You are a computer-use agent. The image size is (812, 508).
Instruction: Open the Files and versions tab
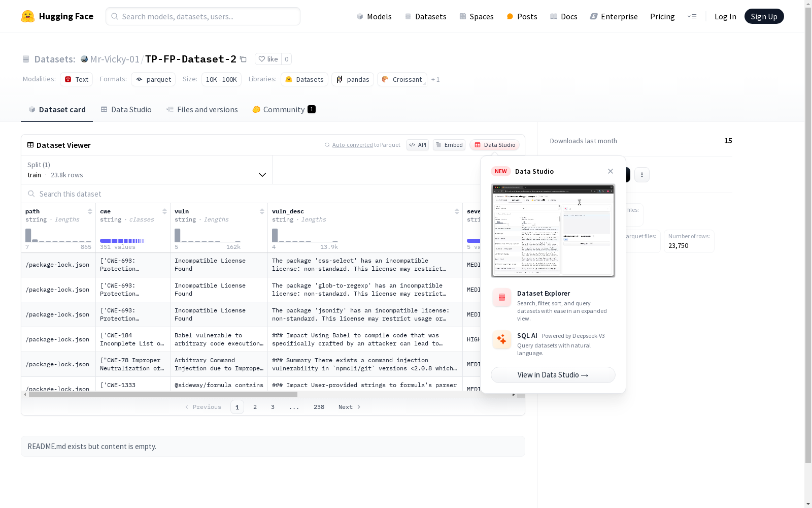point(202,110)
